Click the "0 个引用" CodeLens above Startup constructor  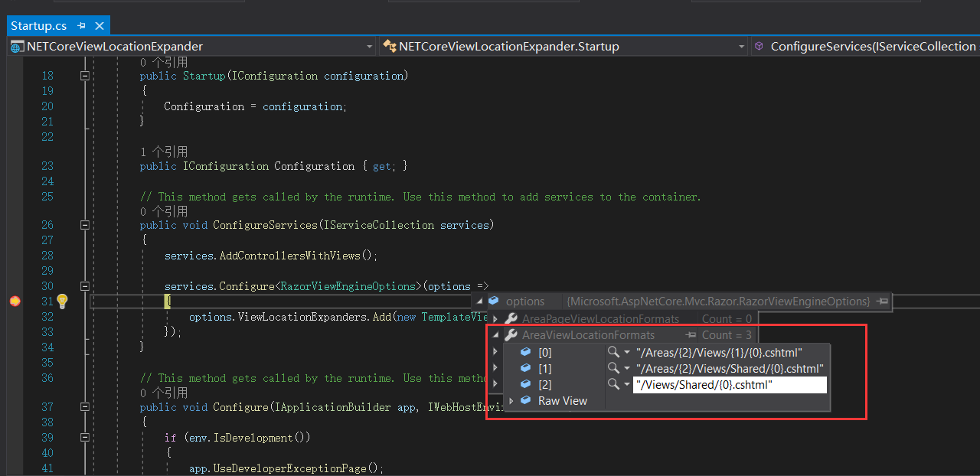coord(164,62)
